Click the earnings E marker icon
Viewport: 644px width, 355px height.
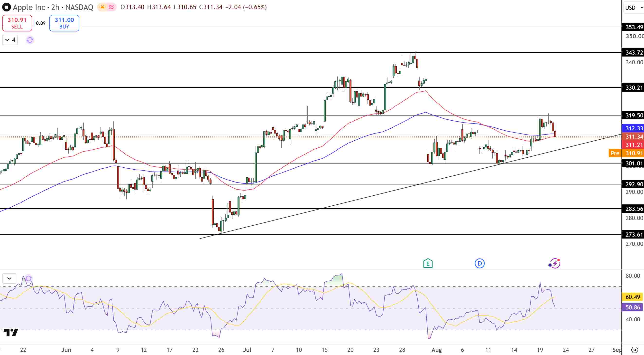428,263
